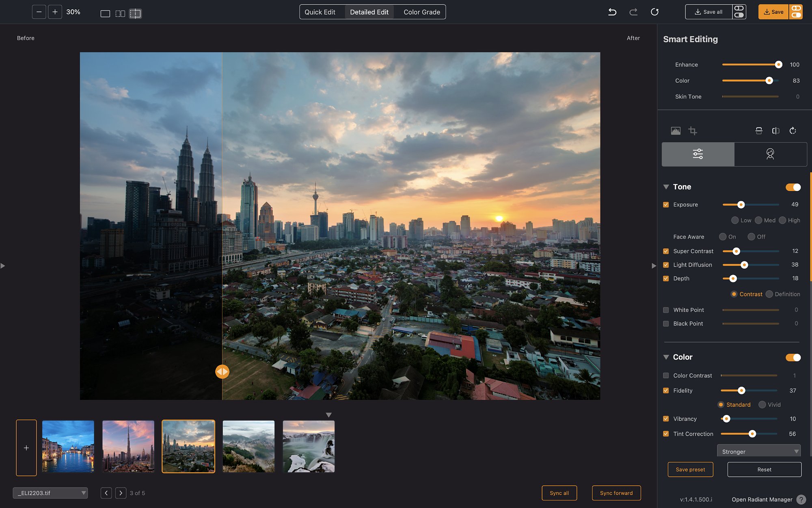The image size is (812, 508).
Task: Click the undo arrow icon
Action: click(x=612, y=12)
